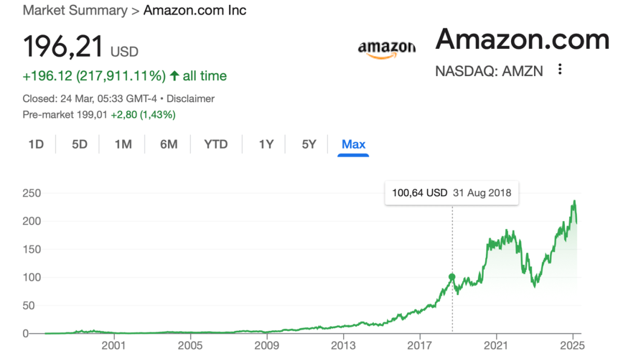Click the Amazon.com Inc breadcrumb text
The height and width of the screenshot is (364, 618).
195,11
